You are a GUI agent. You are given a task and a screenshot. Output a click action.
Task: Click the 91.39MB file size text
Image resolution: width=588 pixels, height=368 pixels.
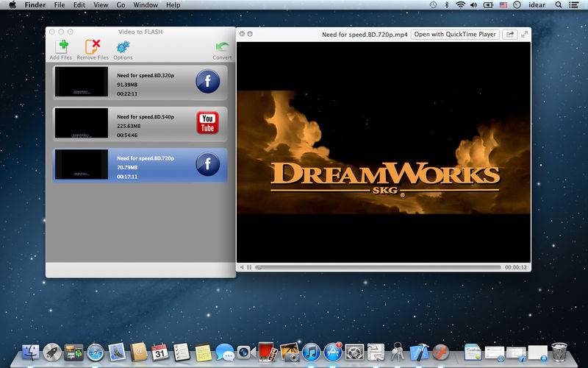pos(127,85)
